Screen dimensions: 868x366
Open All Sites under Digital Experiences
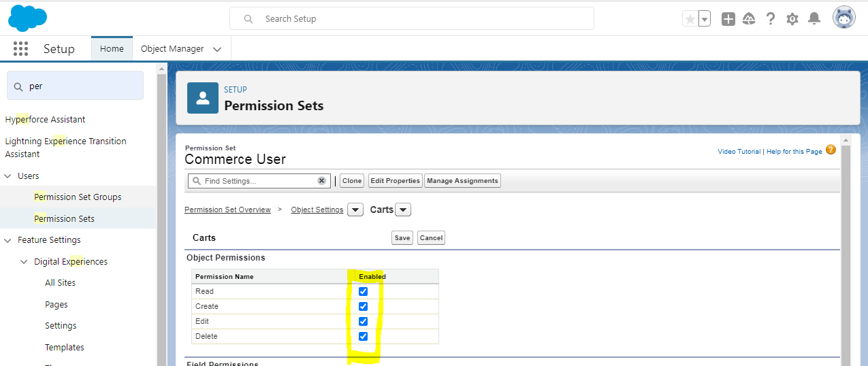pyautogui.click(x=60, y=282)
